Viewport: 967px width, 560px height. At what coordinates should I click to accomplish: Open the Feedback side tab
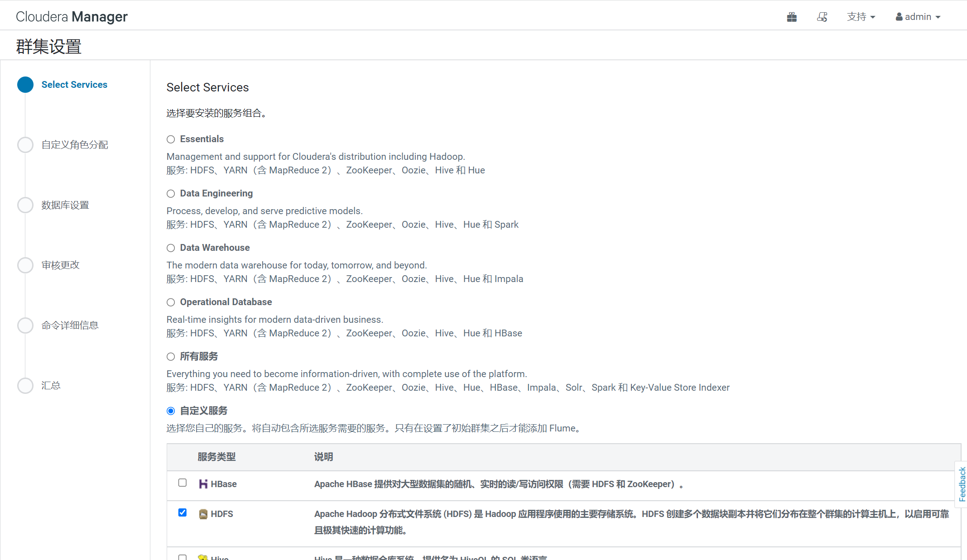tap(962, 484)
